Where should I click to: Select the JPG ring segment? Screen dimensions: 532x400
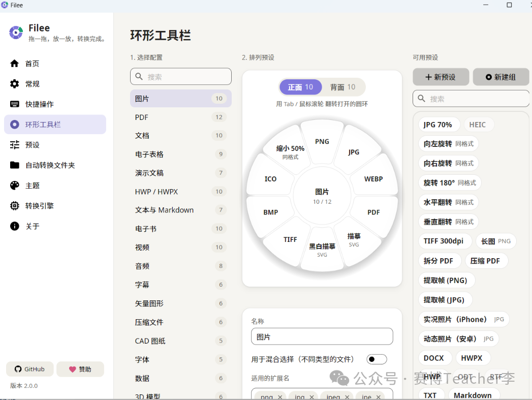click(x=354, y=152)
